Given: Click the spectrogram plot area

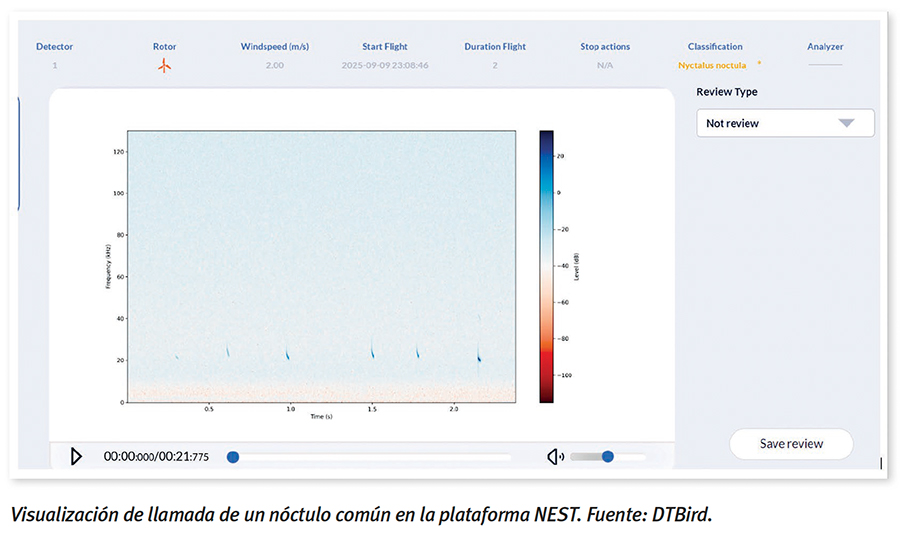Looking at the screenshot, I should 321,267.
